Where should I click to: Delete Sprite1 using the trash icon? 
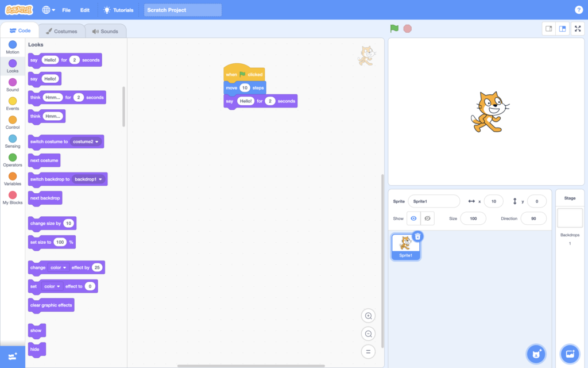pos(417,236)
